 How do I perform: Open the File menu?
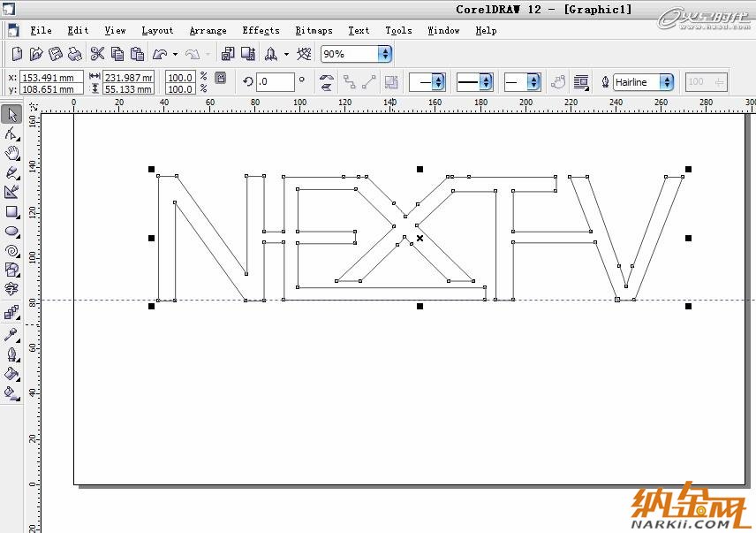[x=41, y=30]
